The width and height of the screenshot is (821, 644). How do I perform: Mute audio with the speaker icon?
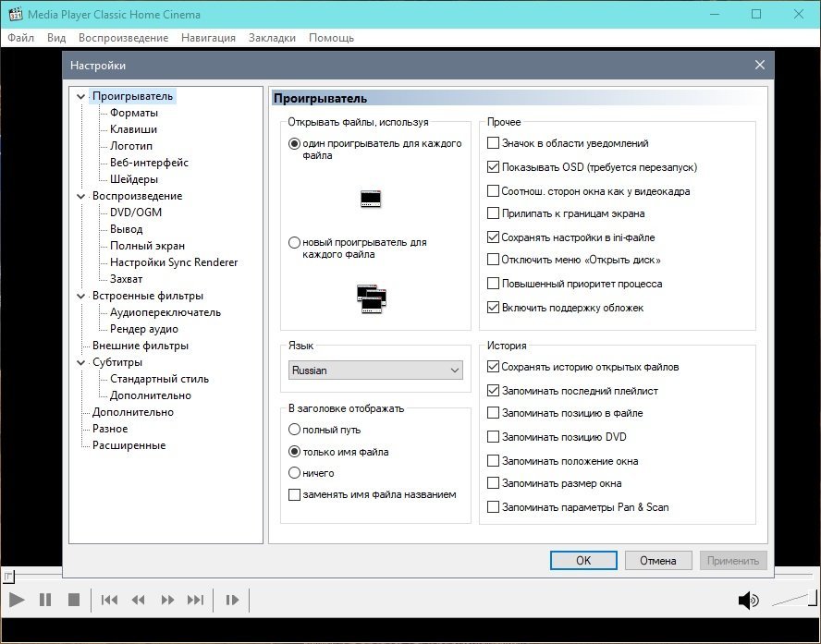pos(747,601)
